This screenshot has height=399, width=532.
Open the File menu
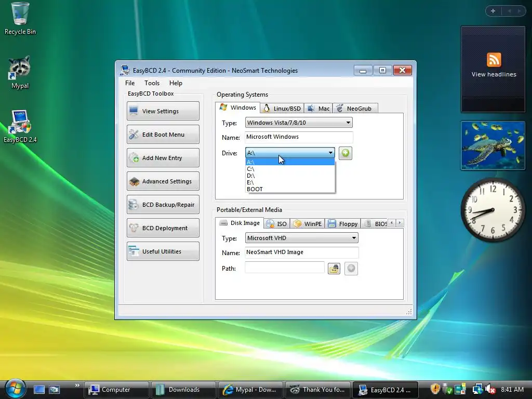click(129, 83)
